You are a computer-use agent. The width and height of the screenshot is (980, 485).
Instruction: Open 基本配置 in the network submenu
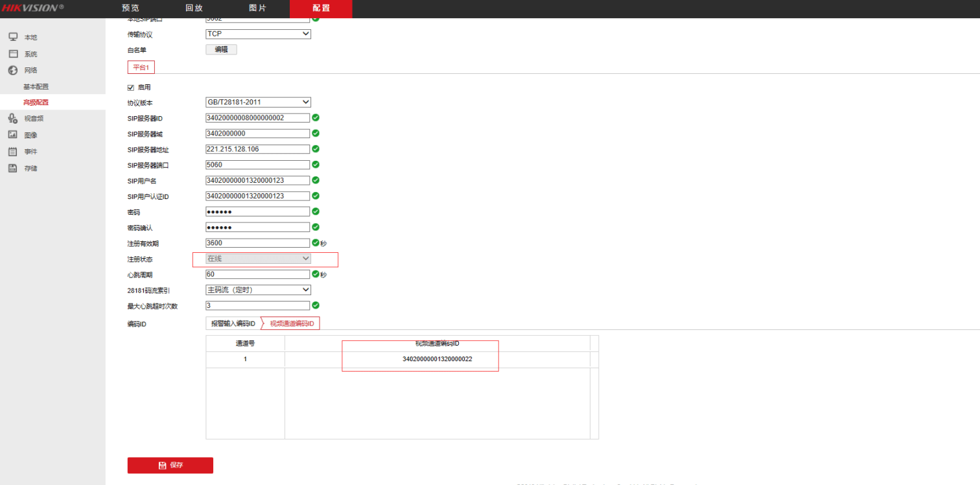click(x=36, y=86)
